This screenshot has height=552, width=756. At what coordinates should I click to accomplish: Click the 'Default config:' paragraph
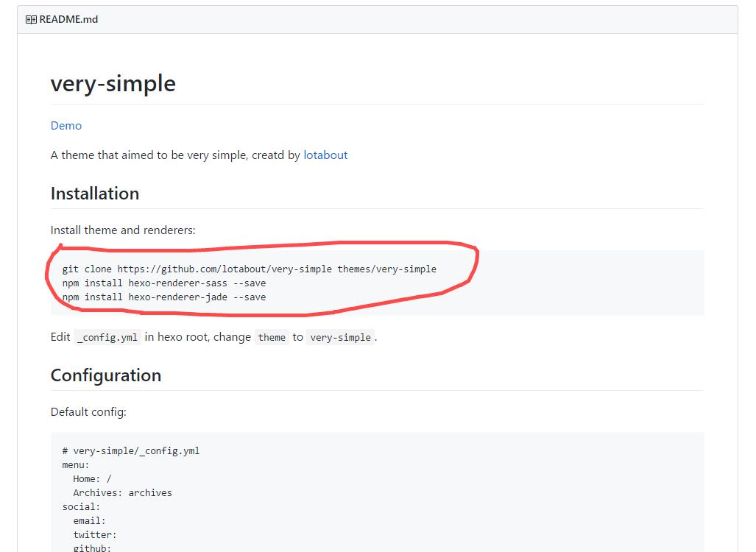pyautogui.click(x=88, y=412)
